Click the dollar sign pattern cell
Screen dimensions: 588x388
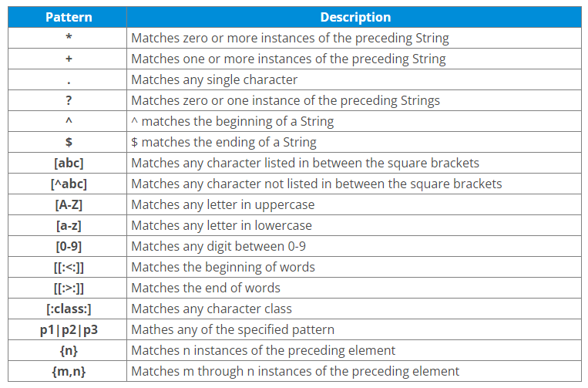(68, 142)
